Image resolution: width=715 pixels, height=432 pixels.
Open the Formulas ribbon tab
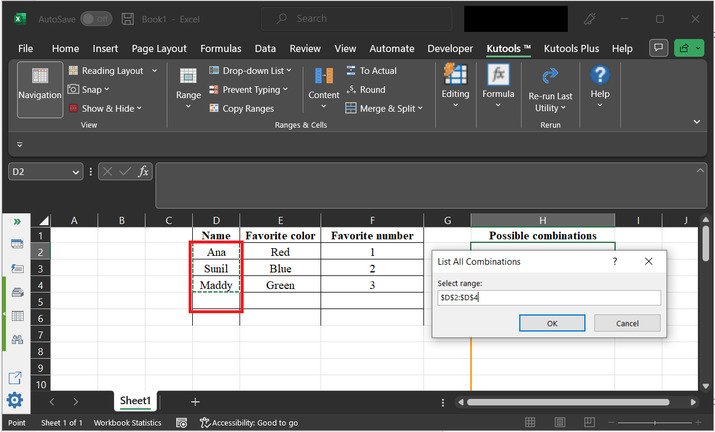point(220,48)
